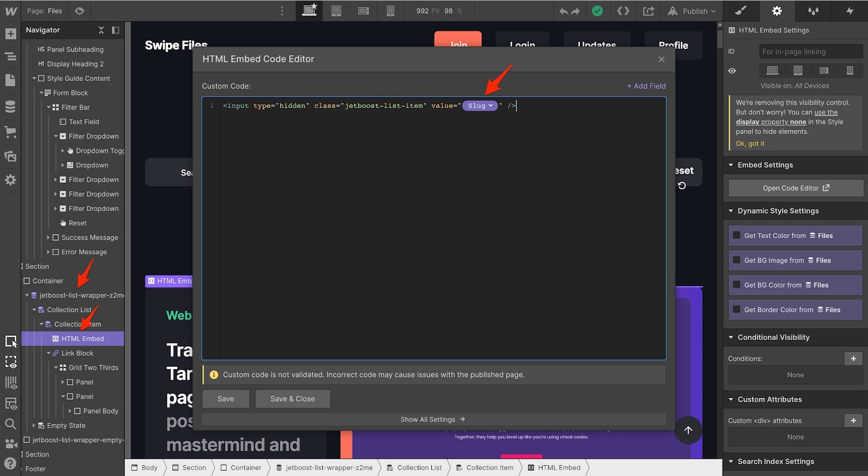Screen dimensions: 868x476
Task: Expand Show All Settings
Action: 433,419
